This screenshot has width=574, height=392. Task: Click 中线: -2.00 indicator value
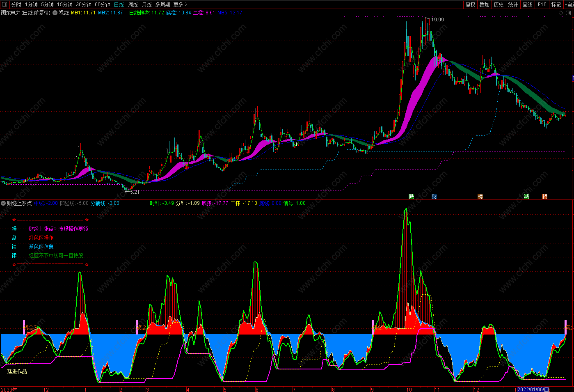tap(46, 203)
